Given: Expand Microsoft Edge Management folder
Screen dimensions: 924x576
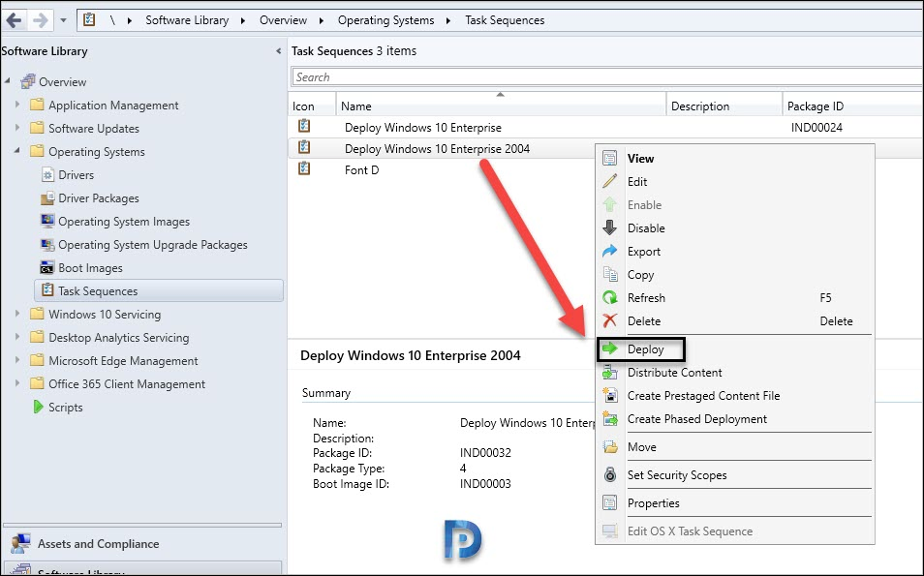Looking at the screenshot, I should coord(17,360).
